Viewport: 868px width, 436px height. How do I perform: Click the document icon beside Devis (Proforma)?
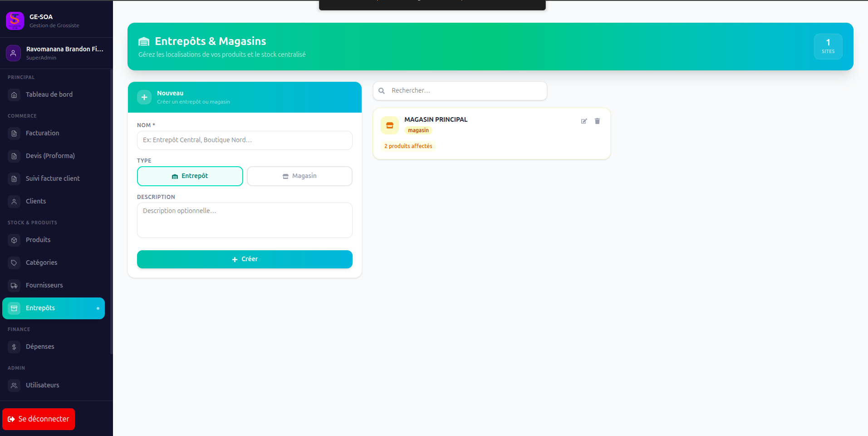pyautogui.click(x=14, y=156)
